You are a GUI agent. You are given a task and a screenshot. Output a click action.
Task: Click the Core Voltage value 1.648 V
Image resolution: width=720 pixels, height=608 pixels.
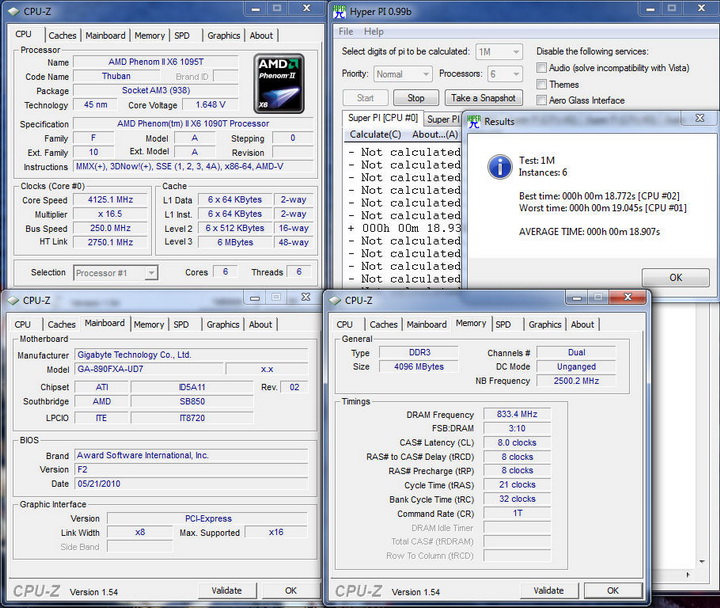(210, 105)
